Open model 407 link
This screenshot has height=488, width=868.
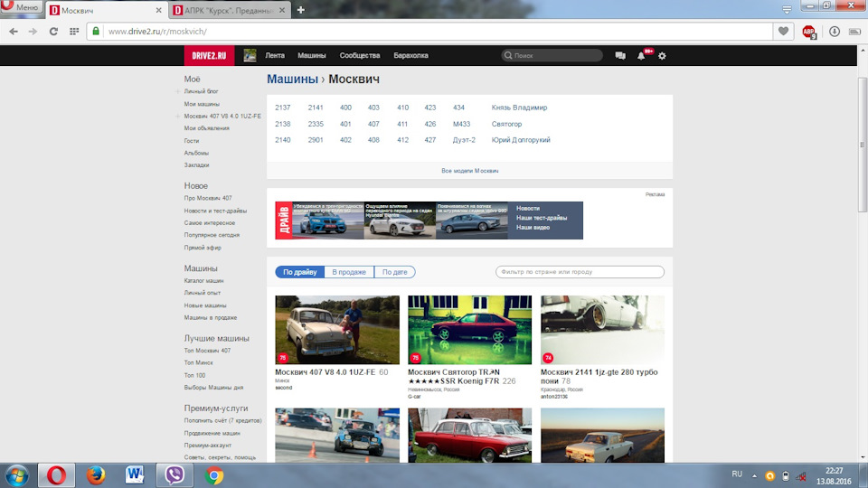[x=373, y=124]
